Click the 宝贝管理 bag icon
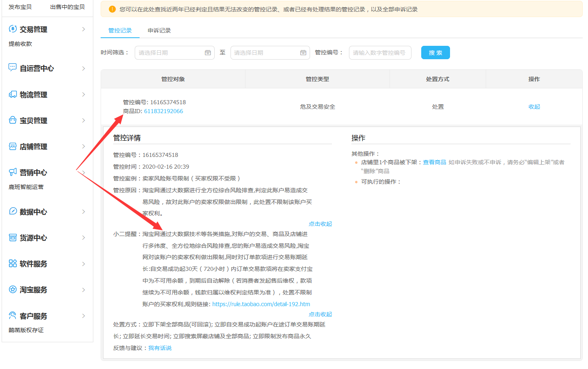The image size is (588, 369). 13,120
